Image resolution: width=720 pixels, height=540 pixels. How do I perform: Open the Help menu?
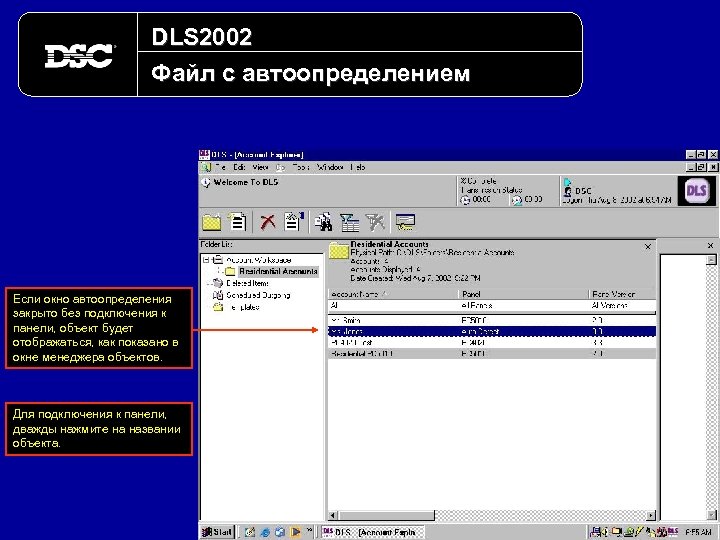(x=358, y=167)
